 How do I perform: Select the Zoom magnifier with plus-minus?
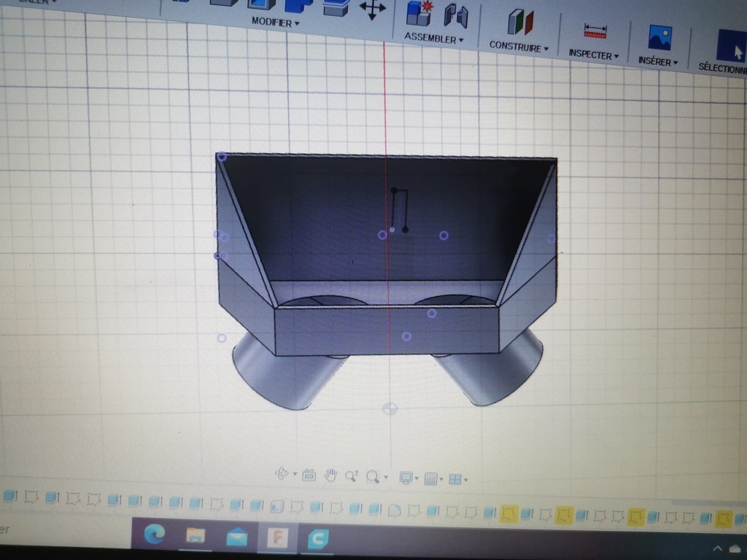click(x=352, y=475)
